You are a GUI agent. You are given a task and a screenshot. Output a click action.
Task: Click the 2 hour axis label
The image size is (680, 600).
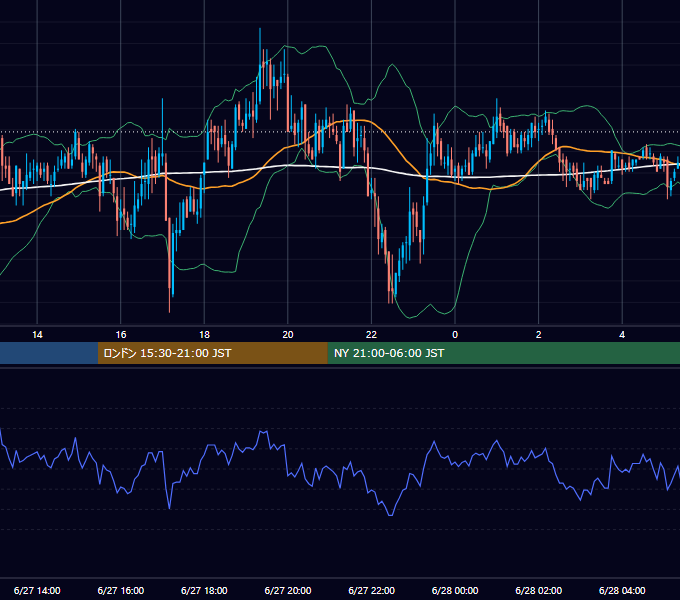pos(539,335)
